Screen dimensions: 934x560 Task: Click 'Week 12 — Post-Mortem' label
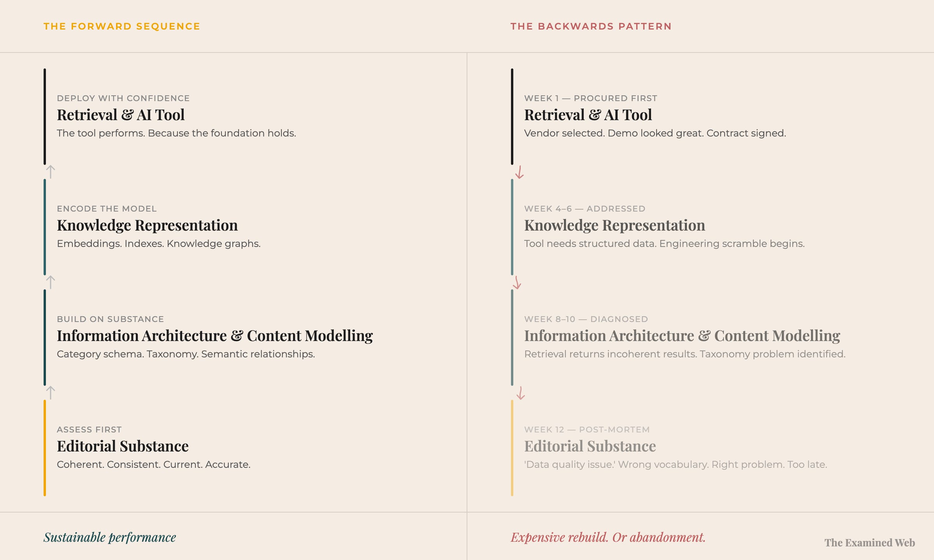click(x=586, y=430)
